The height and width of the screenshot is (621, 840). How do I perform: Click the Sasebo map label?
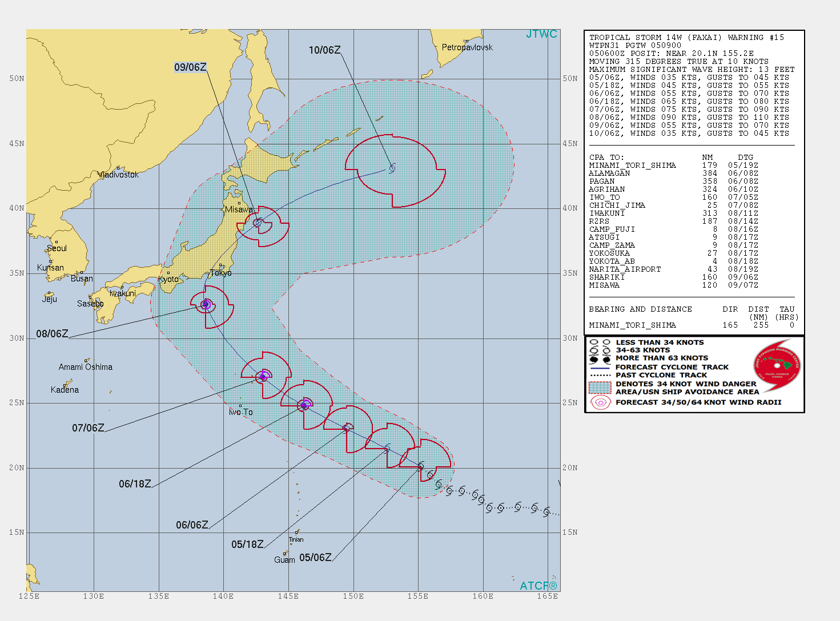click(x=90, y=304)
